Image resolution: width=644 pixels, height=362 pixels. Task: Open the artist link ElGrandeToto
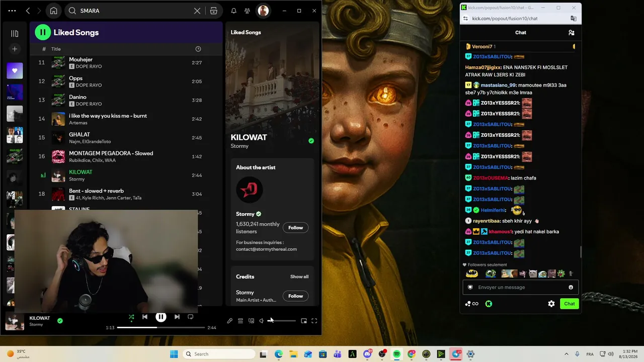[96, 141]
